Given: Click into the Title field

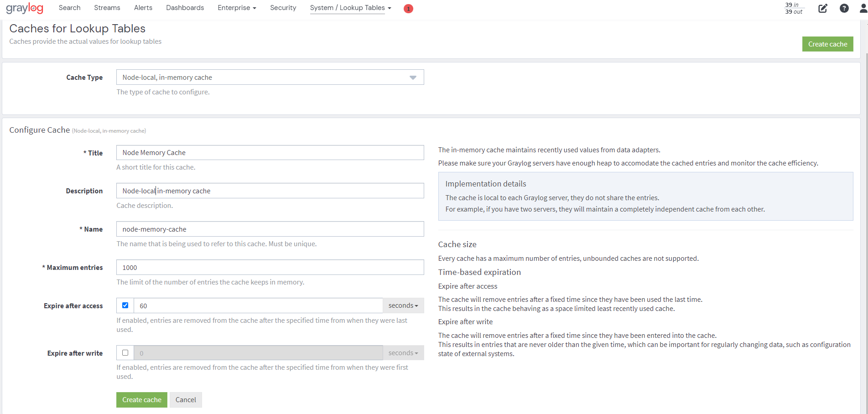Looking at the screenshot, I should coord(270,153).
